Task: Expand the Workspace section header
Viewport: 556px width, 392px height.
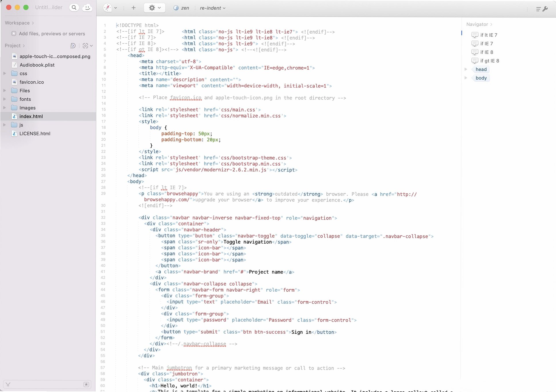Action: pyautogui.click(x=19, y=23)
